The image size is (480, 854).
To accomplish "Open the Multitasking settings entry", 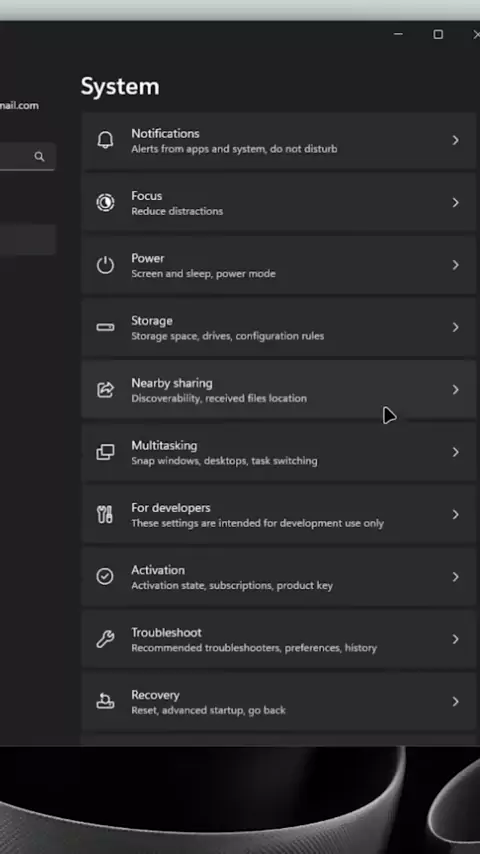I will click(x=279, y=452).
